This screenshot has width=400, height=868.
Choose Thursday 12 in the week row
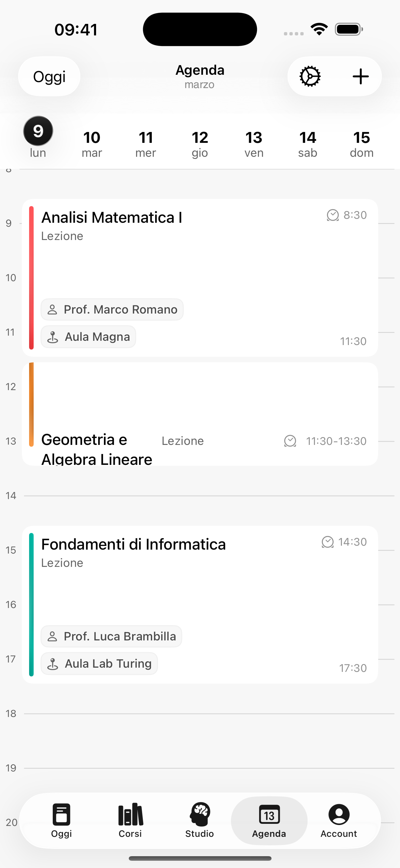(200, 144)
